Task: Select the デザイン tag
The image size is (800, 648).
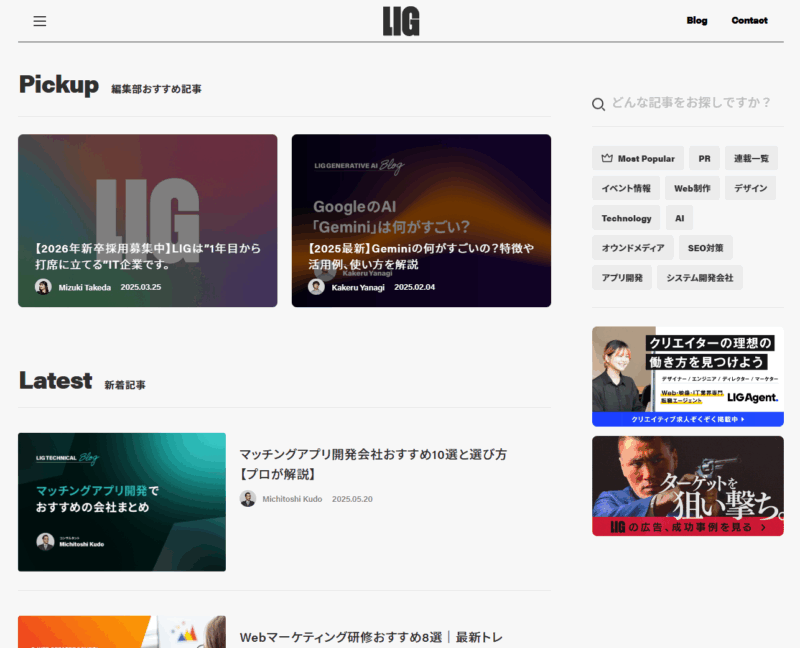Action: tap(751, 188)
